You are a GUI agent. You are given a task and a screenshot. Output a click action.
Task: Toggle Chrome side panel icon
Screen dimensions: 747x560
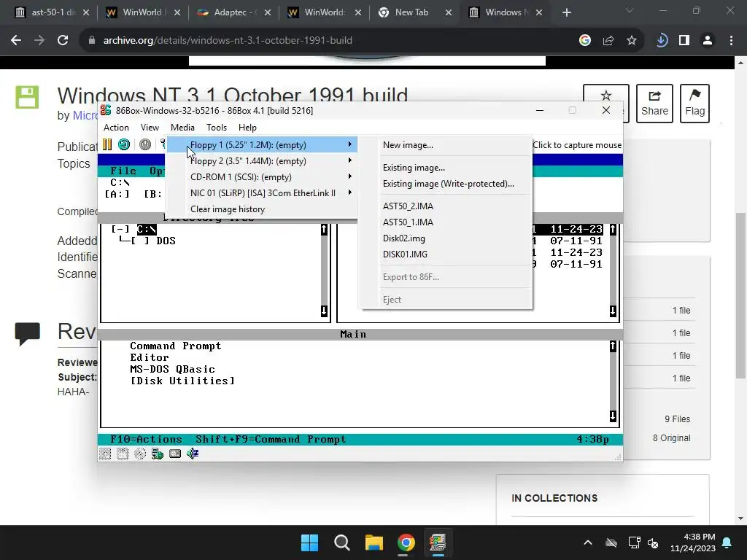pyautogui.click(x=684, y=41)
